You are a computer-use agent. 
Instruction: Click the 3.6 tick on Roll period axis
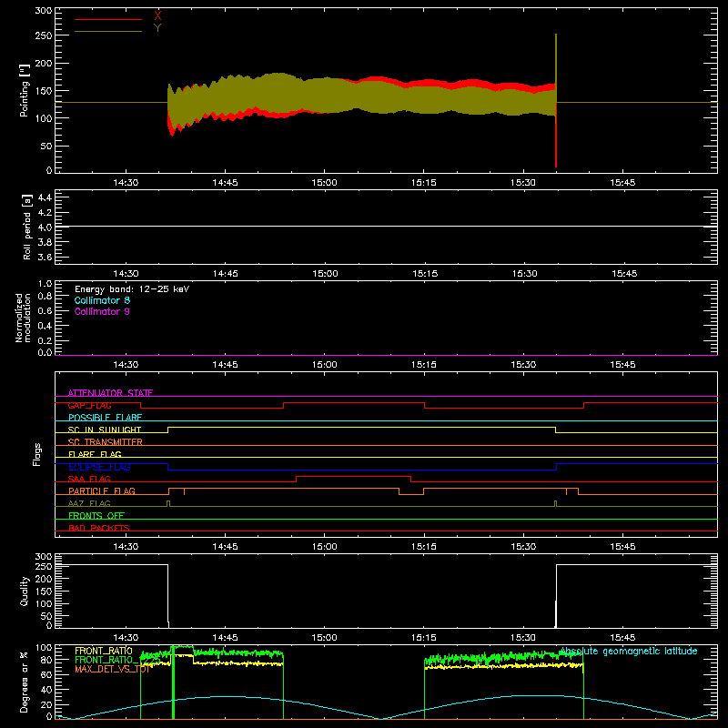pyautogui.click(x=45, y=258)
